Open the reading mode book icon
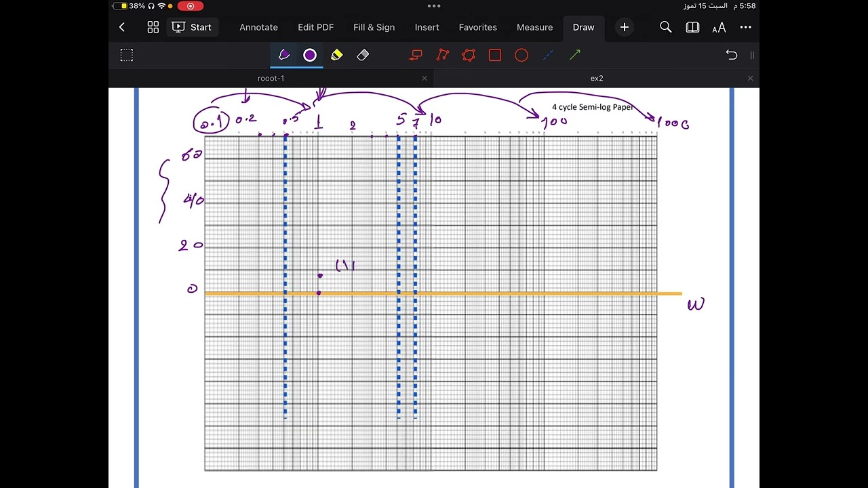Screen dimensions: 868x488 [692, 27]
